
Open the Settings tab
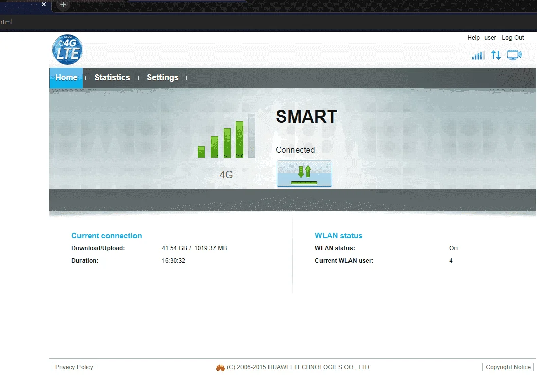pyautogui.click(x=163, y=78)
